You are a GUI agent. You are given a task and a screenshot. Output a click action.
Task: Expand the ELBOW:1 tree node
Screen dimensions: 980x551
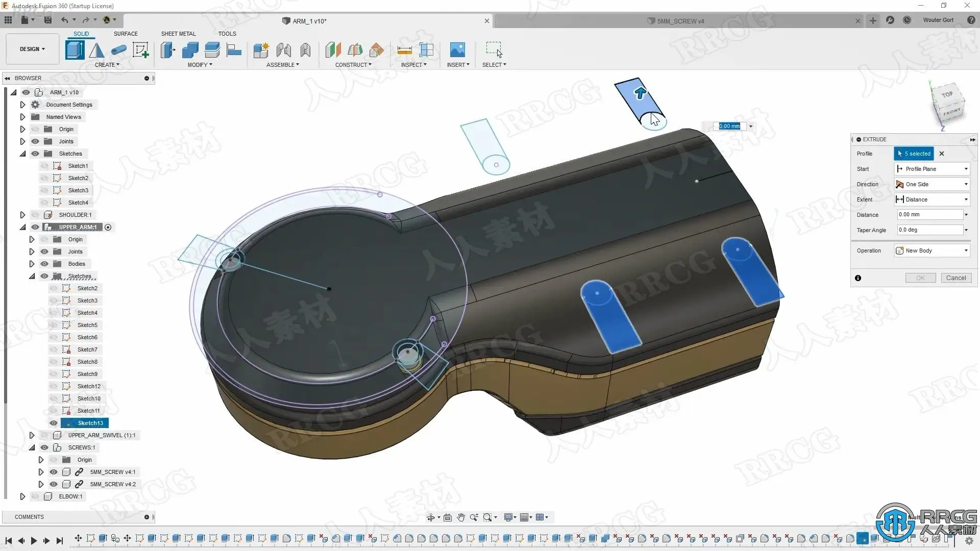(22, 496)
